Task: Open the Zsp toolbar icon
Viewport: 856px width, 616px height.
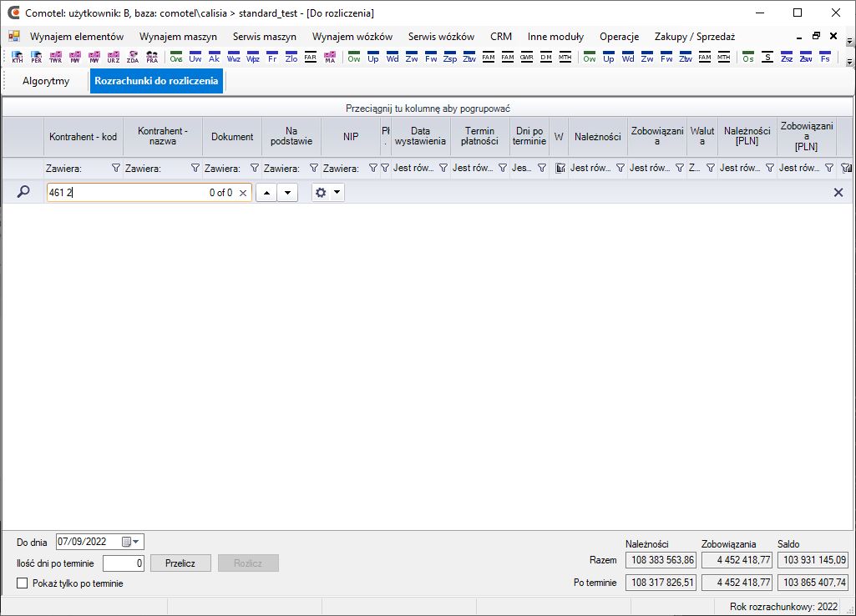Action: [450, 58]
